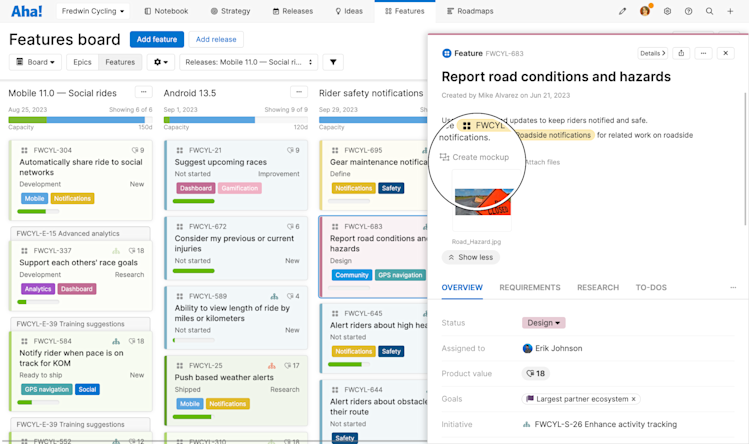Open the Releases menu
This screenshot has height=444, width=749.
click(293, 11)
